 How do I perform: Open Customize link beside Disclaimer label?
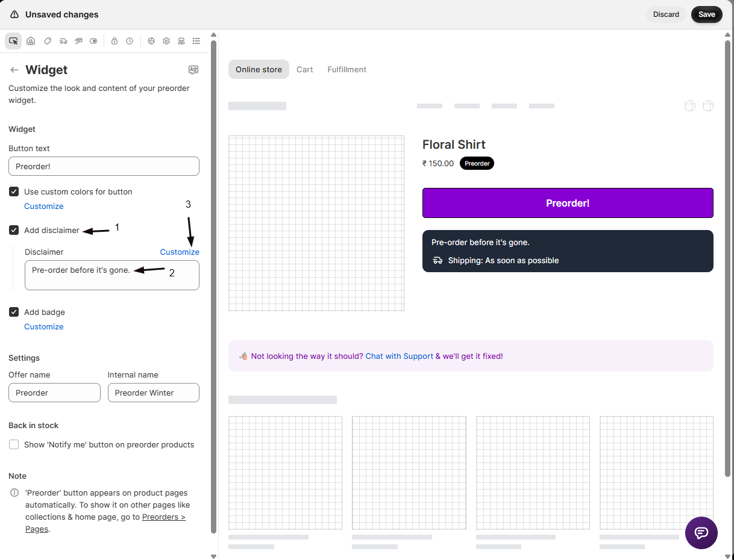click(x=180, y=252)
